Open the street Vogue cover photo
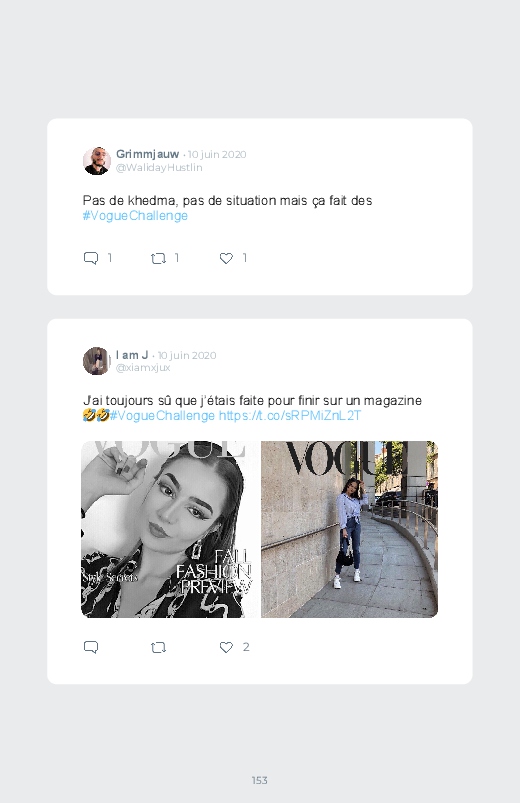 pyautogui.click(x=349, y=529)
